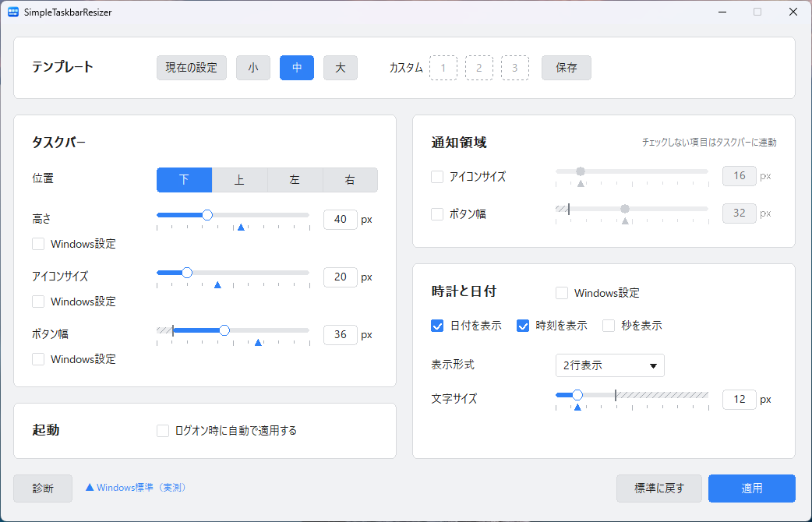Open the 表示形式 dropdown showing 2行表示
Image resolution: width=812 pixels, height=522 pixels.
point(610,365)
